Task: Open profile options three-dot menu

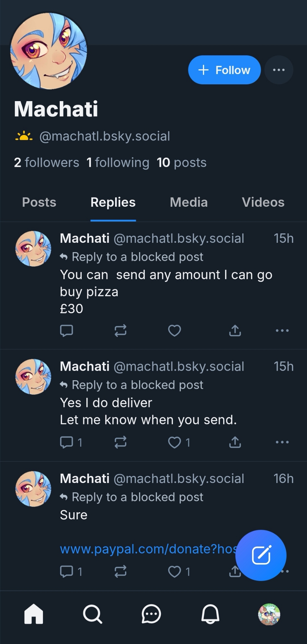Action: click(x=279, y=70)
